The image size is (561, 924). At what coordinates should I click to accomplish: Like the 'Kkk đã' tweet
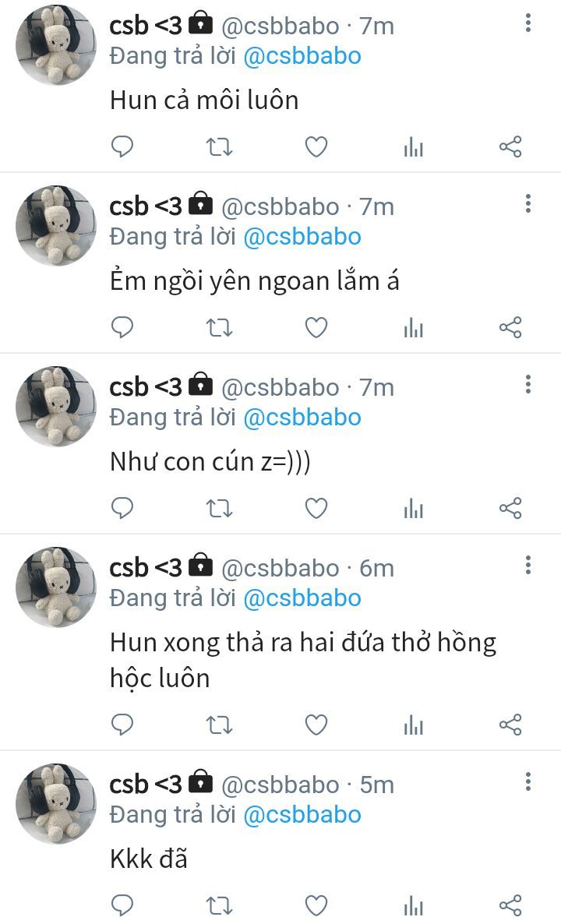(316, 906)
